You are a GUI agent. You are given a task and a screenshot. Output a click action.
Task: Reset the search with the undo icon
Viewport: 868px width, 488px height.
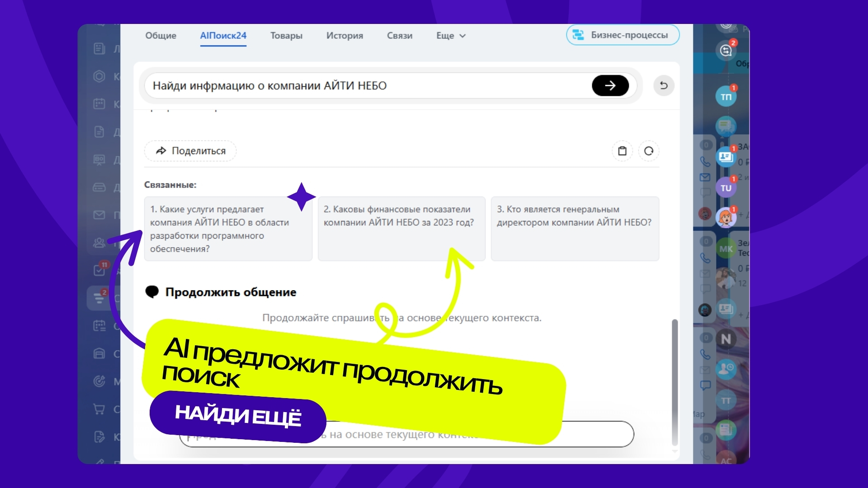coord(664,85)
